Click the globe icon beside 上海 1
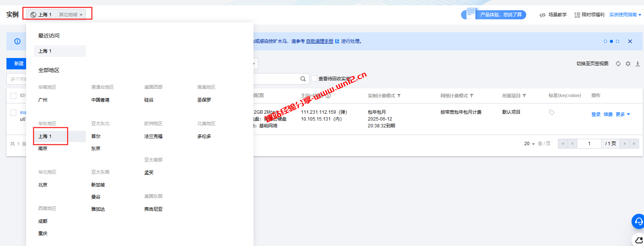644x246 pixels. coord(33,15)
